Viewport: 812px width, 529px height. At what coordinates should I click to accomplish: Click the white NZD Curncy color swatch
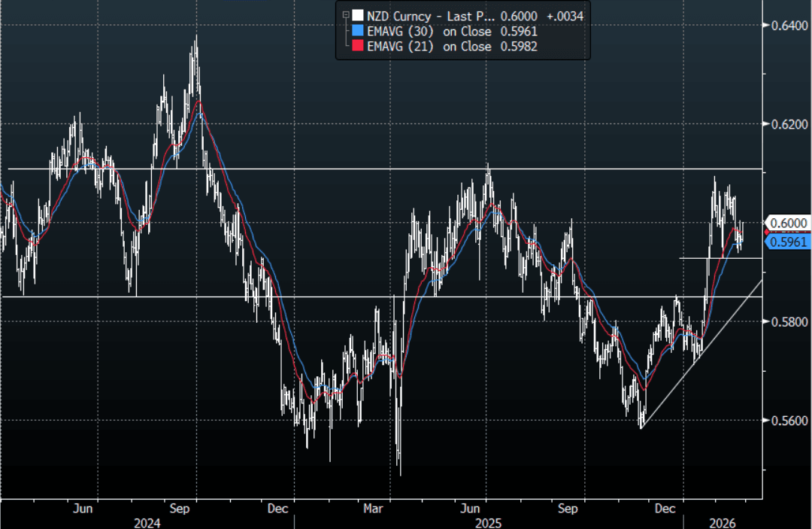358,15
